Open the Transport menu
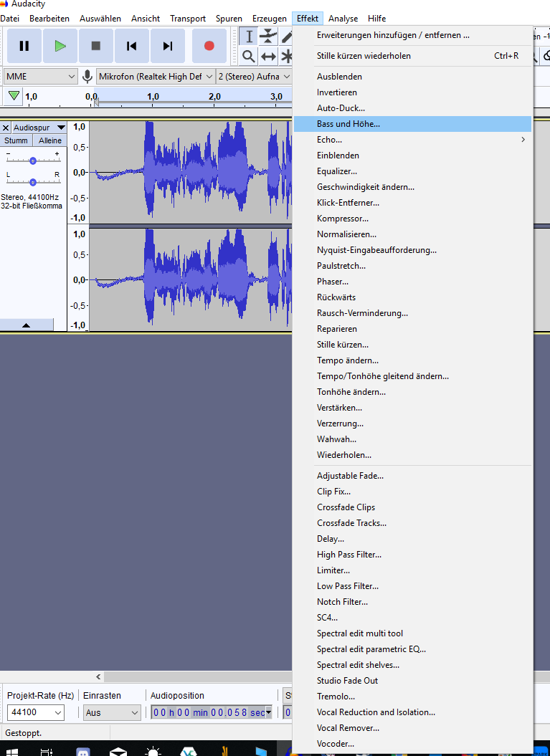 pos(188,19)
